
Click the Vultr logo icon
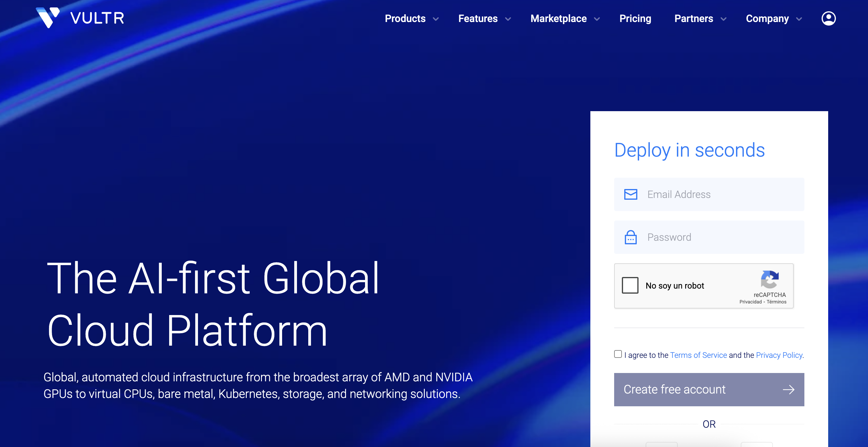[48, 18]
